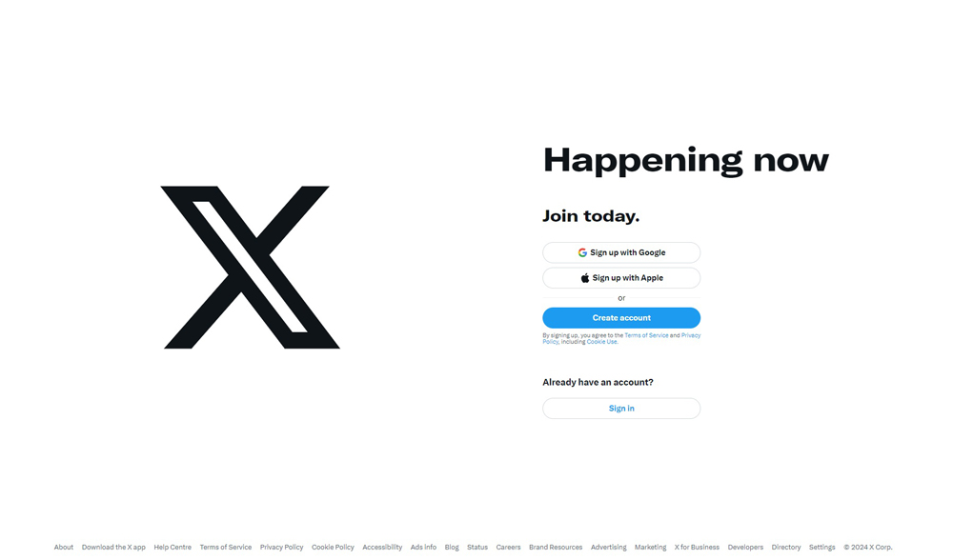Image resolution: width=953 pixels, height=560 pixels.
Task: Open X for Business link
Action: click(697, 548)
